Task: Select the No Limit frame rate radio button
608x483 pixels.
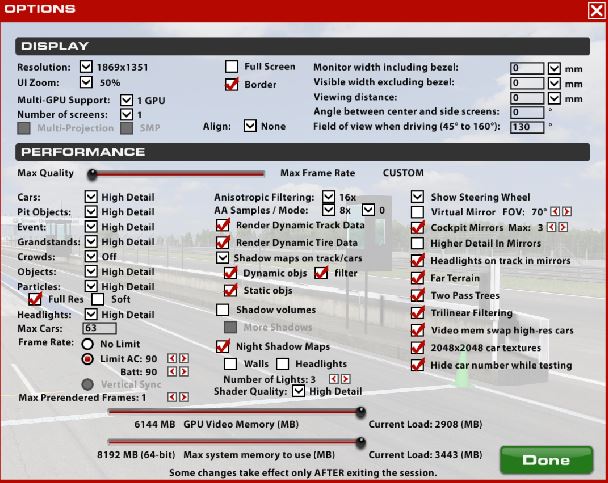Action: [88, 341]
